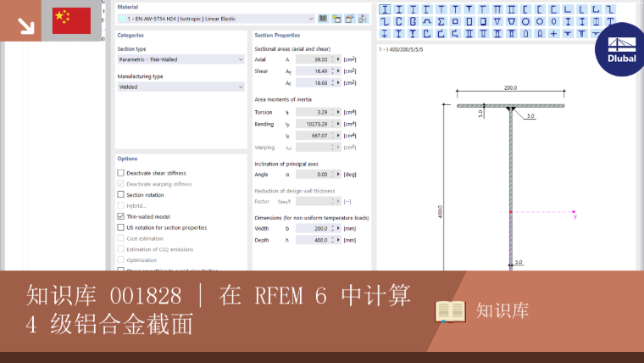Uncheck the Thin-walled model option
644x363 pixels.
coord(120,216)
